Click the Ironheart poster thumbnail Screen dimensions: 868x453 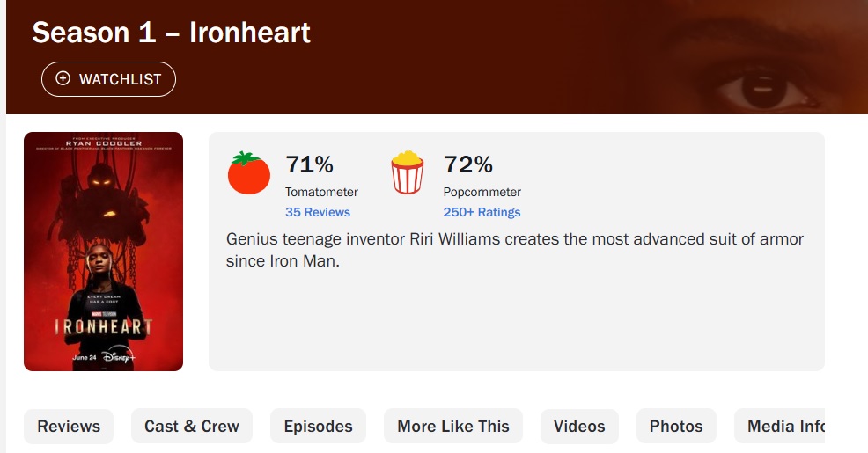click(103, 252)
